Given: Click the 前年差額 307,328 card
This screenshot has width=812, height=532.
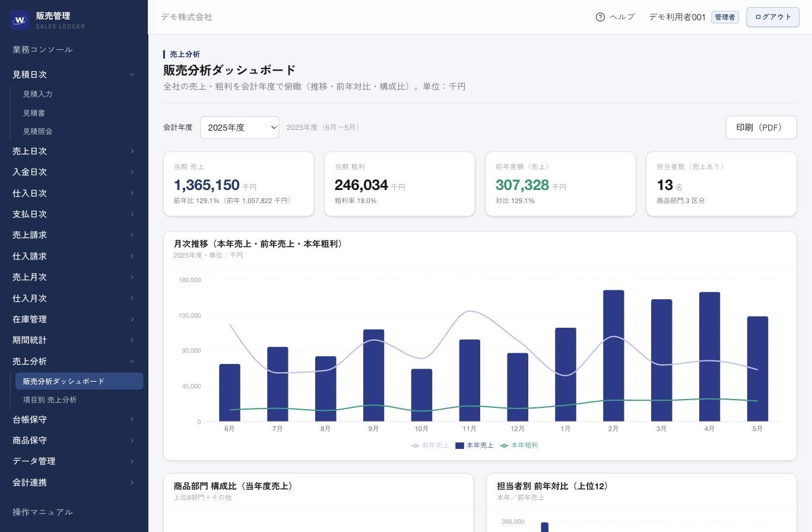Looking at the screenshot, I should pyautogui.click(x=560, y=184).
